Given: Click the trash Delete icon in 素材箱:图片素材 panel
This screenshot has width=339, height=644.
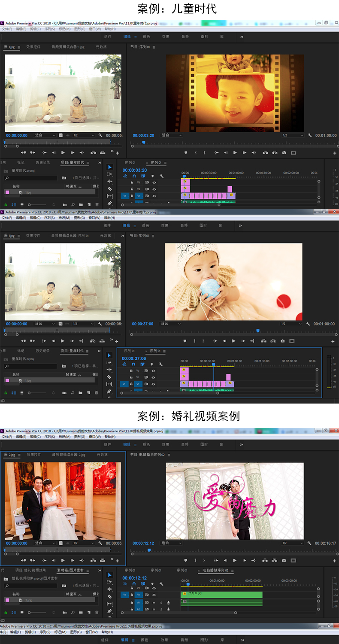Looking at the screenshot, I should (x=97, y=612).
